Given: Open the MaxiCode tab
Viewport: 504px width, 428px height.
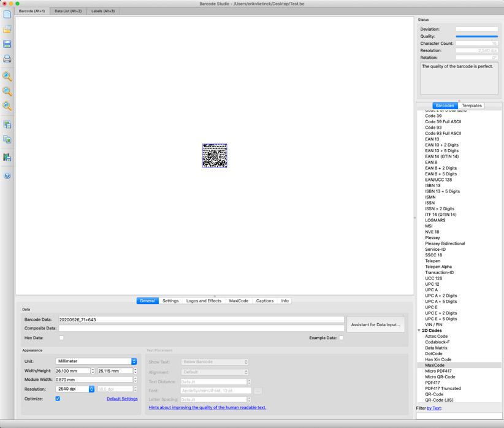Looking at the screenshot, I should click(239, 301).
